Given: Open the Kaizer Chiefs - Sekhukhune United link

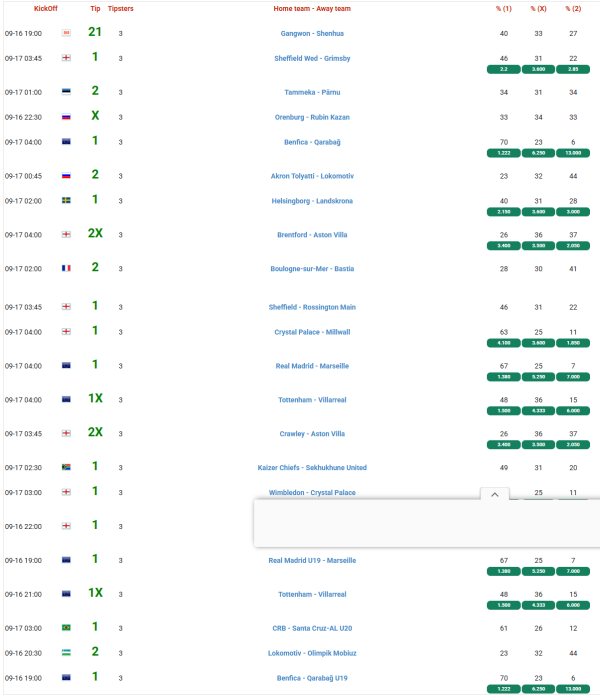Looking at the screenshot, I should 312,467.
